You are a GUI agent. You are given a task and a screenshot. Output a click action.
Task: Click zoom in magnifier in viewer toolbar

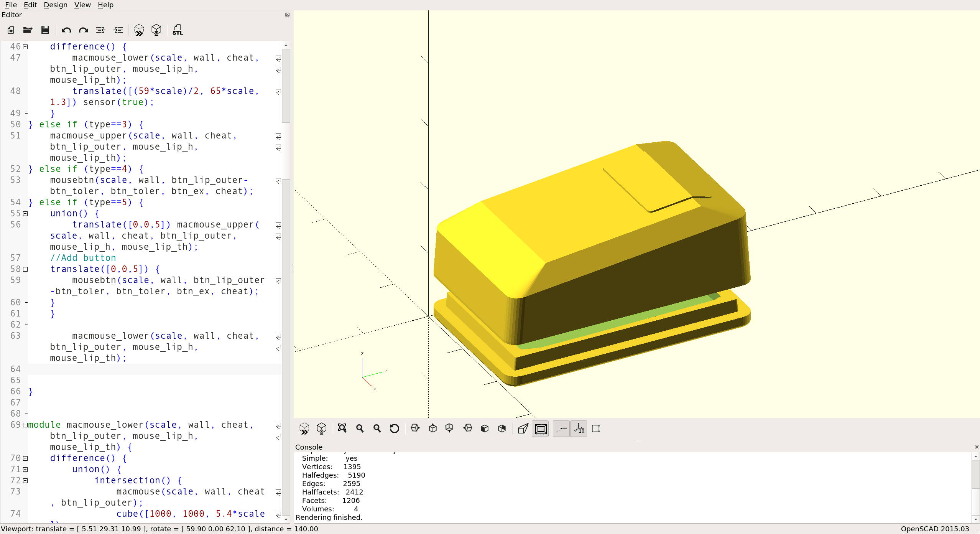click(x=360, y=429)
